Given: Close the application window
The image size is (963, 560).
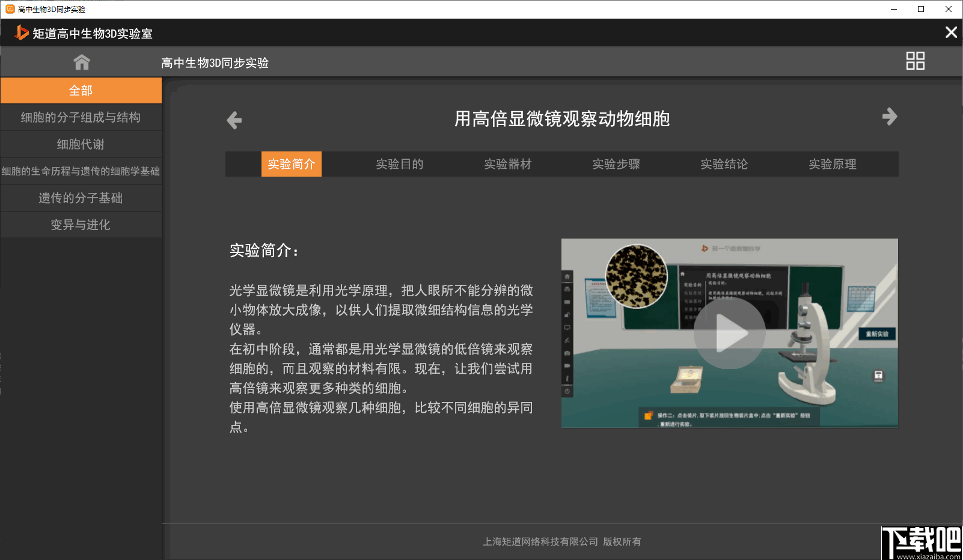Looking at the screenshot, I should click(x=949, y=9).
